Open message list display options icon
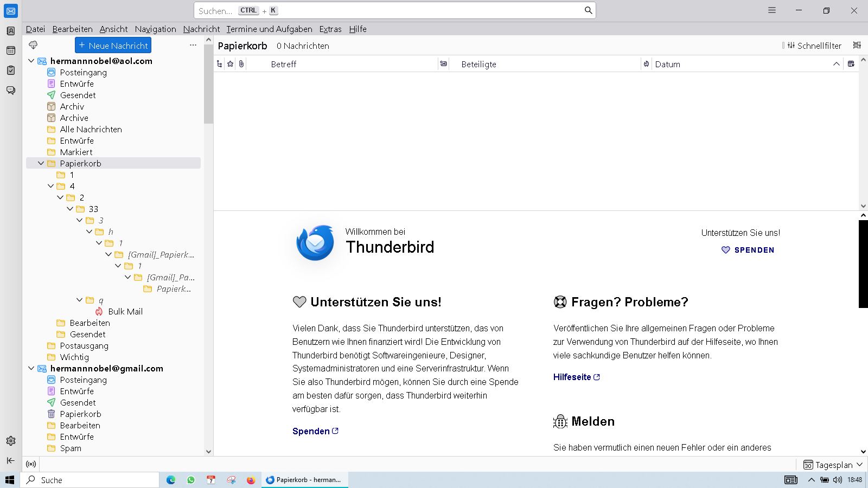Viewport: 868px width, 488px height. point(857,46)
